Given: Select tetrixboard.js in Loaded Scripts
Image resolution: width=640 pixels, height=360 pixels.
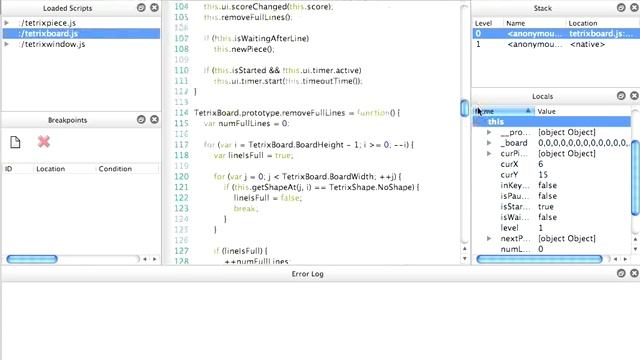Looking at the screenshot, I should pyautogui.click(x=81, y=33).
